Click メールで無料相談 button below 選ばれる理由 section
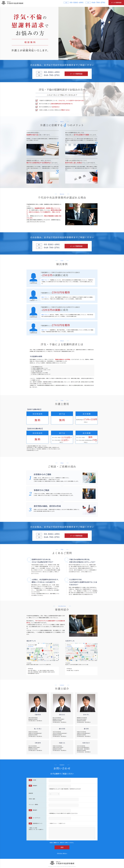This screenshot has width=124, height=868. [76, 246]
